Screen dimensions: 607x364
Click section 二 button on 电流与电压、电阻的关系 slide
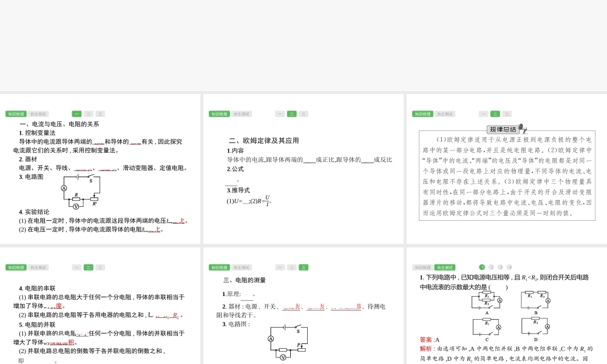89,114
